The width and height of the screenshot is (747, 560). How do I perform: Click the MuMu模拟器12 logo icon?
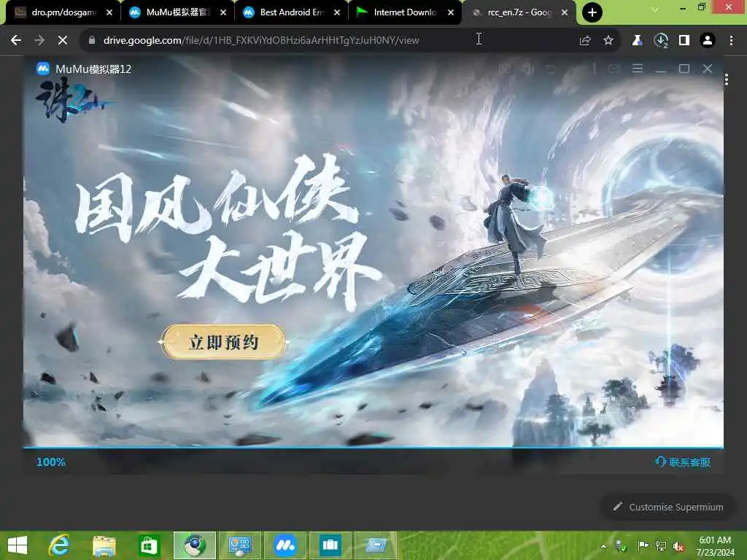pos(43,69)
